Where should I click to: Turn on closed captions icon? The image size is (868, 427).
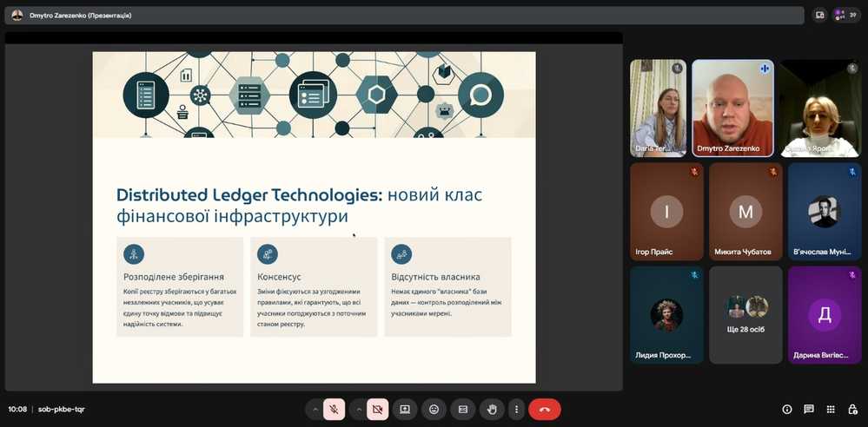pyautogui.click(x=463, y=409)
